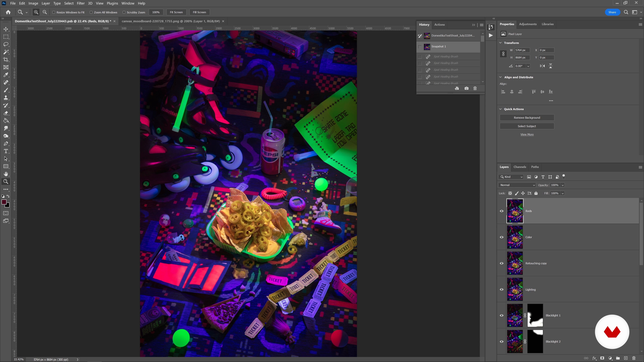Open the Kind layer filter dropdown
The height and width of the screenshot is (362, 644).
point(511,177)
